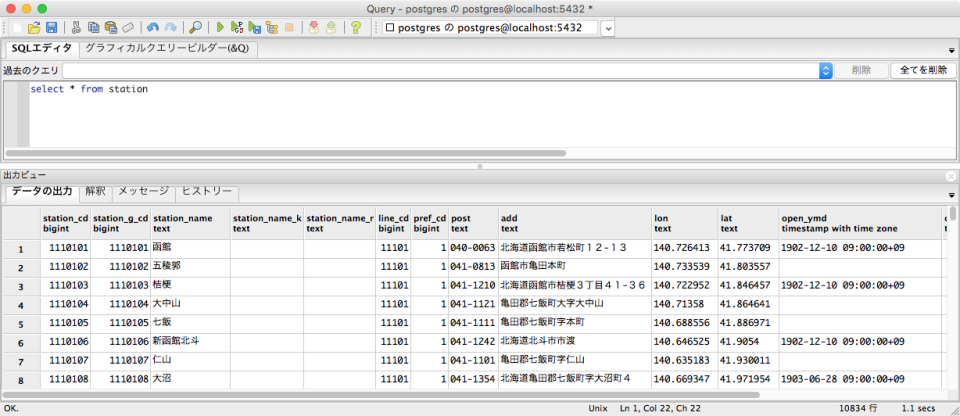Select the cell containing 新函館北斗
This screenshot has width=960, height=416.
189,342
